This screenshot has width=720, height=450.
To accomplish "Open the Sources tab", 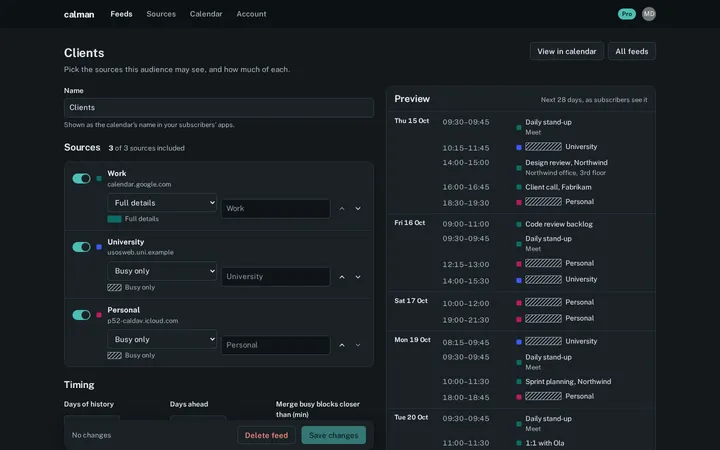I will 161,14.
